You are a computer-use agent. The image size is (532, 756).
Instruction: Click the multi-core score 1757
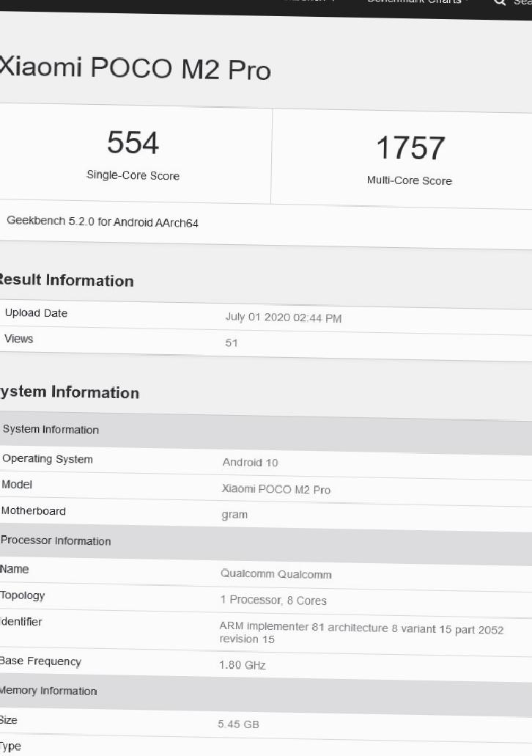pos(410,147)
